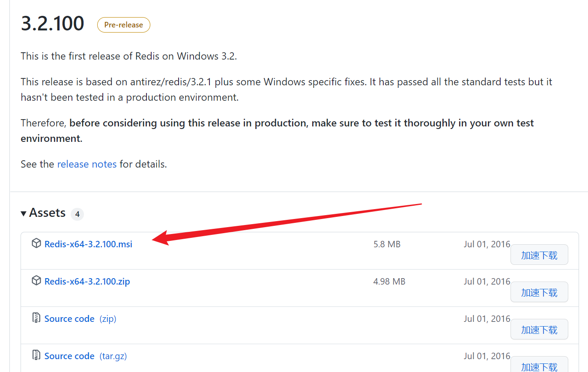Image resolution: width=588 pixels, height=372 pixels.
Task: Click the Pre-release label badge
Action: [123, 25]
